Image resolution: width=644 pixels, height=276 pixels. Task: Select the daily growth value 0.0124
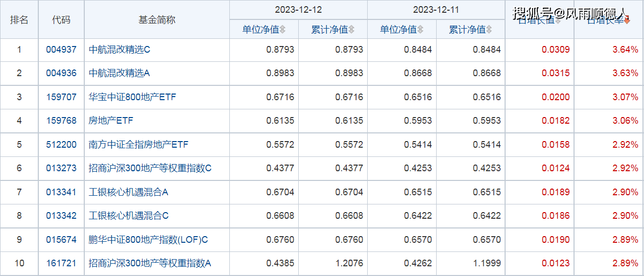coord(556,168)
